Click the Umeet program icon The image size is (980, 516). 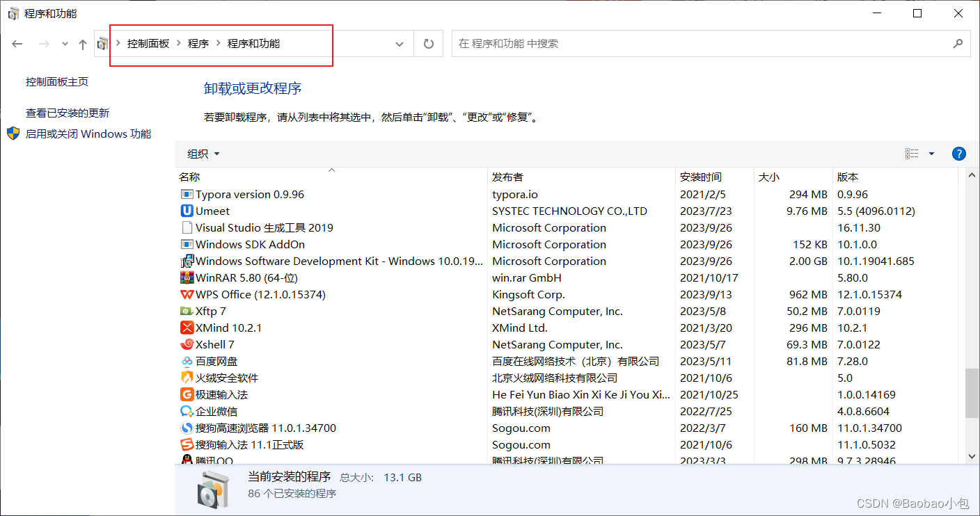pos(187,211)
